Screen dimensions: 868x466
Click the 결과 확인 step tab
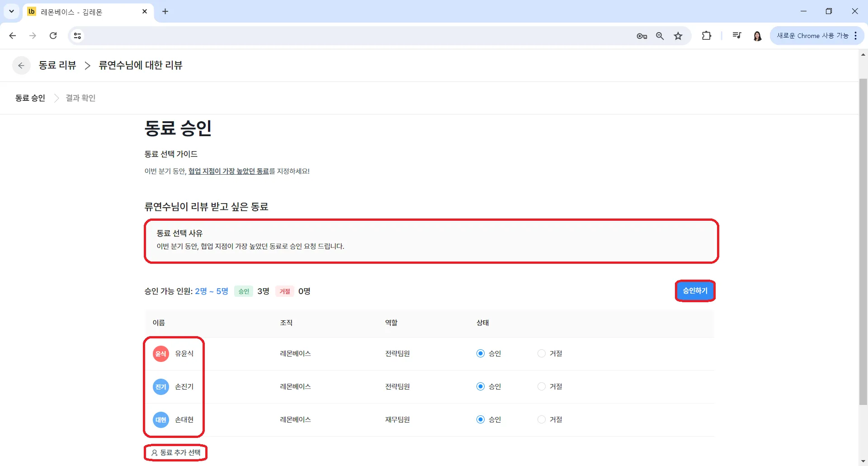(80, 98)
